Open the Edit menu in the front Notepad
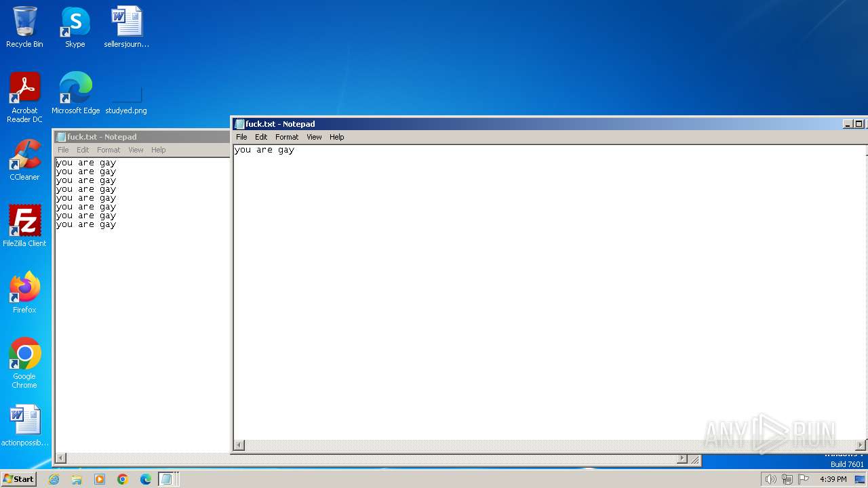 click(261, 137)
